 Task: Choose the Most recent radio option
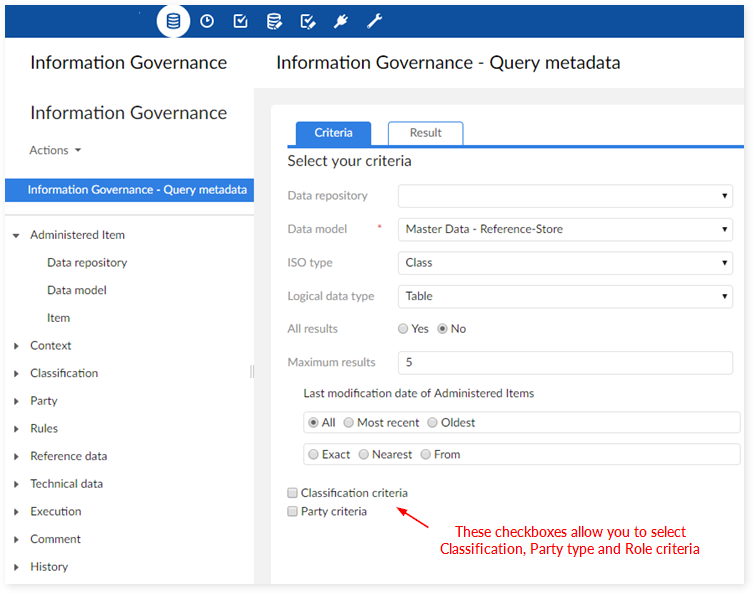(349, 423)
